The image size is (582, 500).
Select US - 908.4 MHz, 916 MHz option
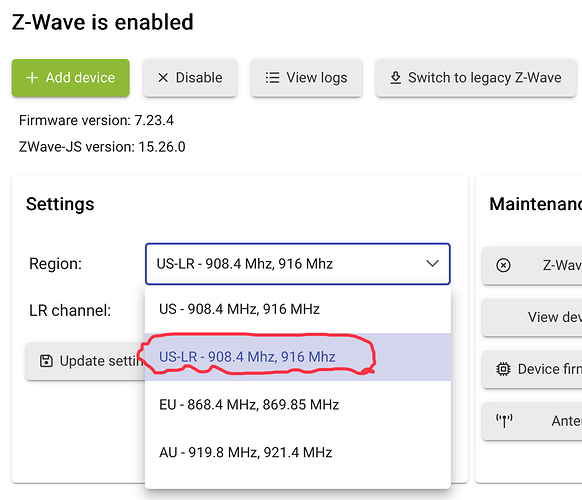click(x=298, y=309)
